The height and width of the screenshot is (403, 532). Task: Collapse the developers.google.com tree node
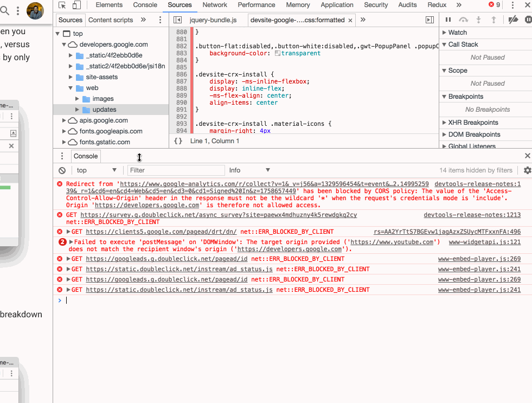point(64,45)
